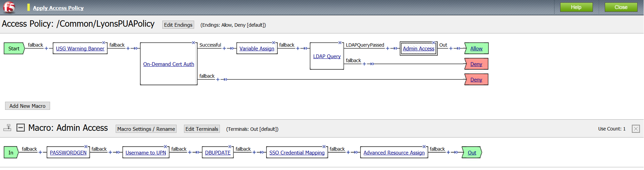Add item after macro In fallback
The height and width of the screenshot is (170, 644).
point(40,152)
